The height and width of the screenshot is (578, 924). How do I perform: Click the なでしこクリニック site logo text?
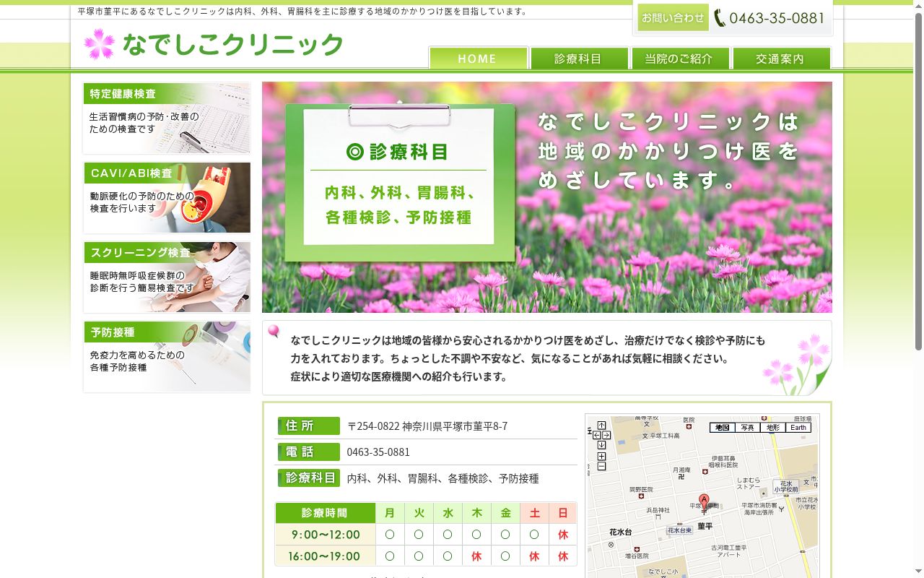point(233,45)
